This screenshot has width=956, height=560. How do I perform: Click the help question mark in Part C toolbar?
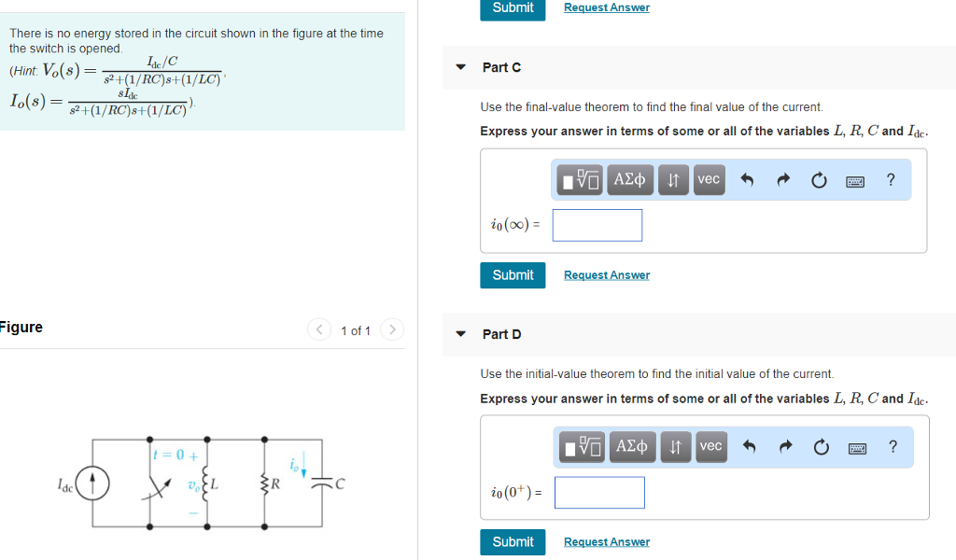pyautogui.click(x=890, y=179)
